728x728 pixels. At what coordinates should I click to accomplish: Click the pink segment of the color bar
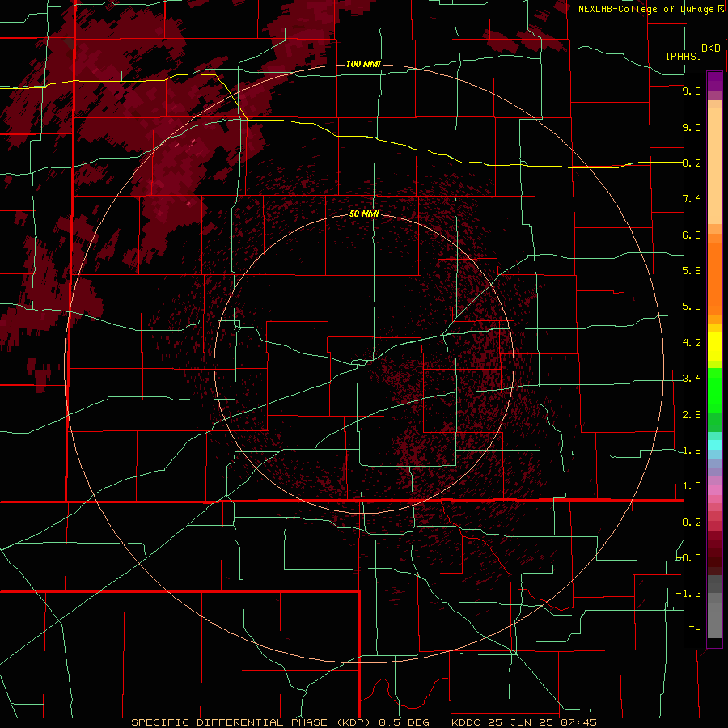tap(714, 490)
